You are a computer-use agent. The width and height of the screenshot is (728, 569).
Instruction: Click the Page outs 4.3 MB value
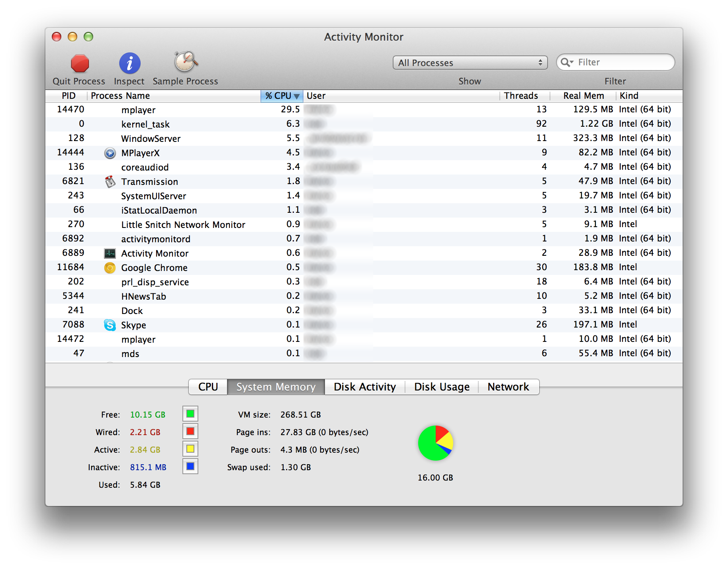pyautogui.click(x=320, y=450)
